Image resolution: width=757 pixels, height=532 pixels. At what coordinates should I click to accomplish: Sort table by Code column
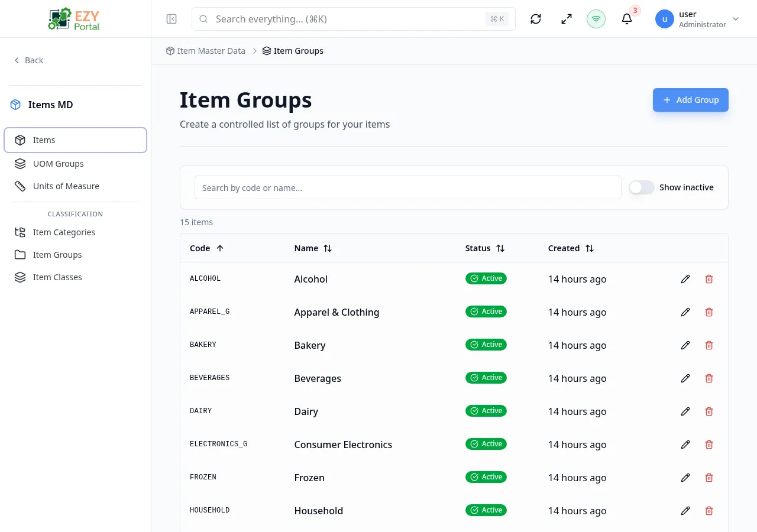point(207,248)
